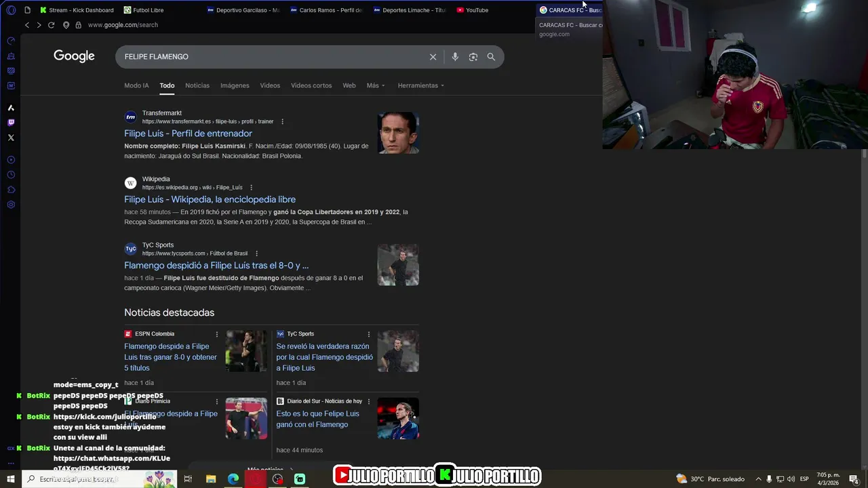Click the Windows taskbar search box
The image size is (868, 488).
tap(100, 479)
